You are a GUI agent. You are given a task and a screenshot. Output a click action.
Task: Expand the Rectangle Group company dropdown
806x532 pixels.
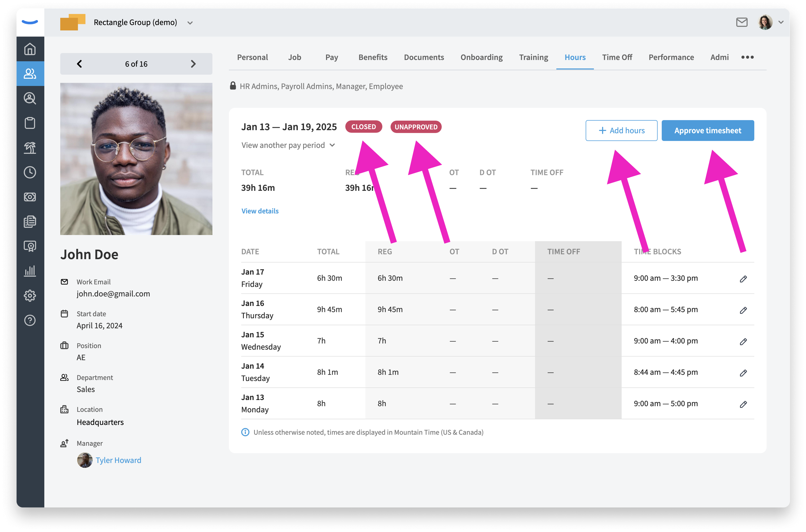[x=190, y=23]
